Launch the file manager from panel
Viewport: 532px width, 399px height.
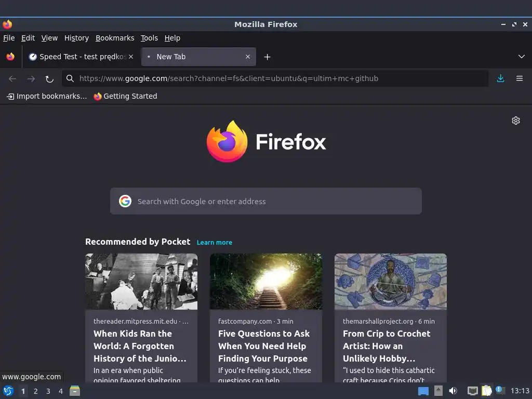75,391
